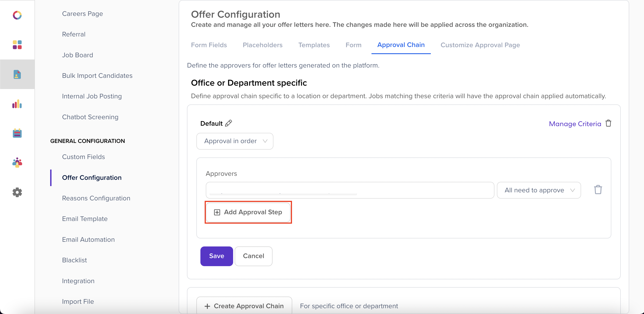Open Internal Job Posting settings
Screen dimensions: 644x314
(92, 96)
